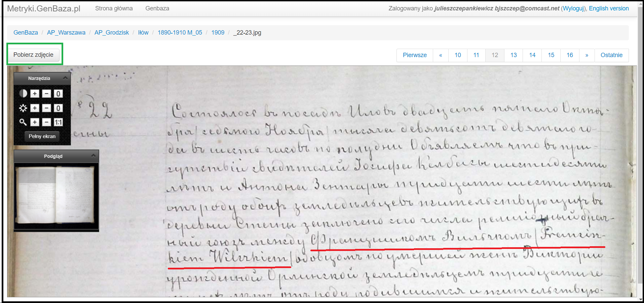This screenshot has height=303, width=644.
Task: Increase image brightness with plus button
Action: (x=35, y=108)
